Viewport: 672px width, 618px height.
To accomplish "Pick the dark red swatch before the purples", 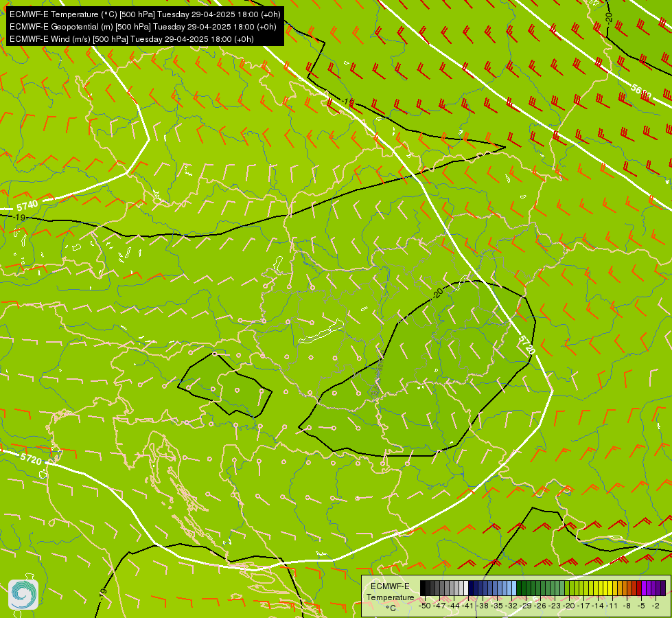I will 639,588.
